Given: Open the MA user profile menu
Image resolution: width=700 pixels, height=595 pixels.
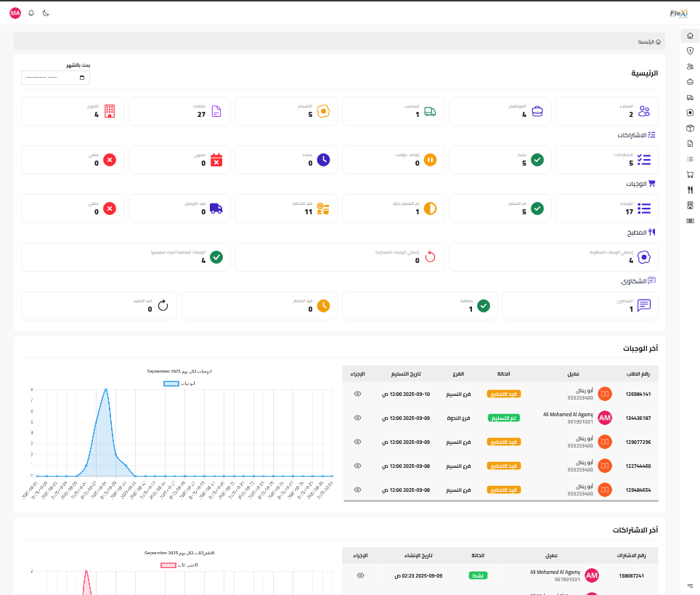Looking at the screenshot, I should 15,13.
